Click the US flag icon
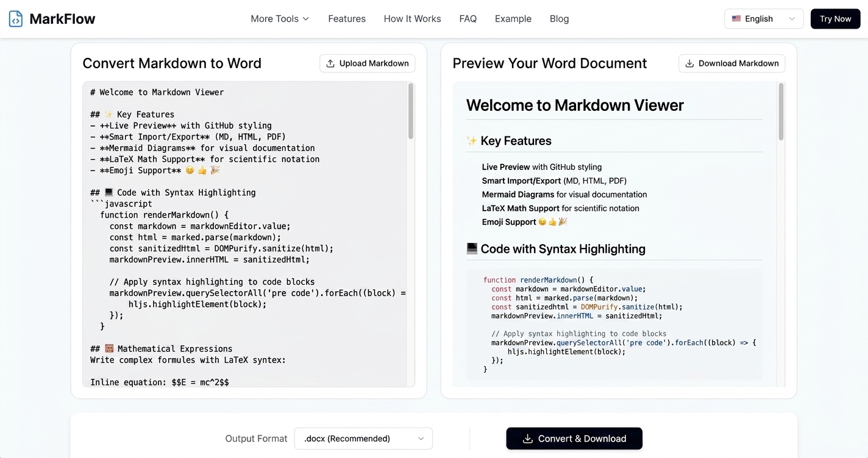868x458 pixels. [x=736, y=19]
